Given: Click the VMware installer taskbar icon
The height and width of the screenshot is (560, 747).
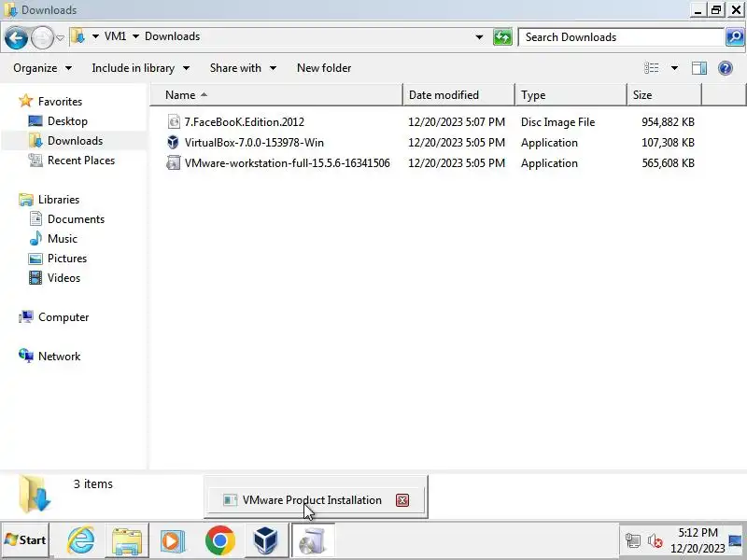Looking at the screenshot, I should coord(313,540).
